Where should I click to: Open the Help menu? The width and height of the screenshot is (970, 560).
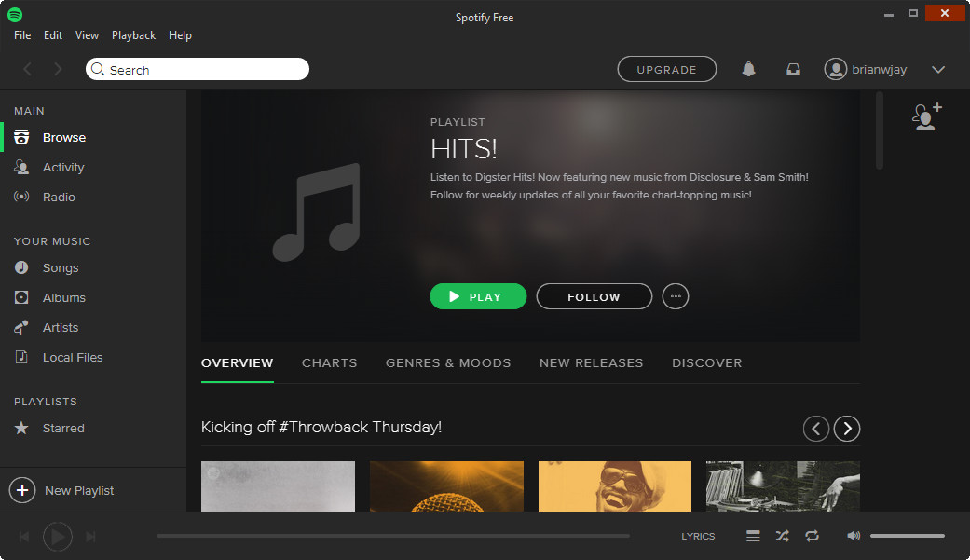180,35
